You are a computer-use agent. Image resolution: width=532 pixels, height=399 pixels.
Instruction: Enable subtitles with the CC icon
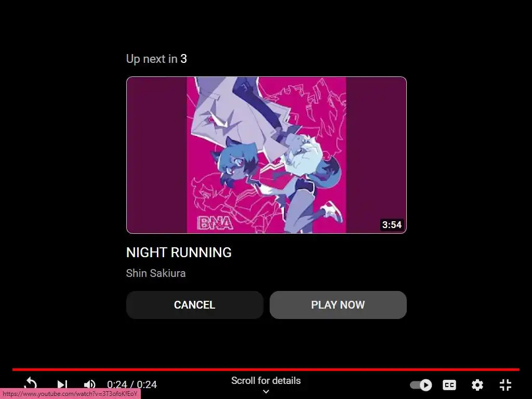449,385
